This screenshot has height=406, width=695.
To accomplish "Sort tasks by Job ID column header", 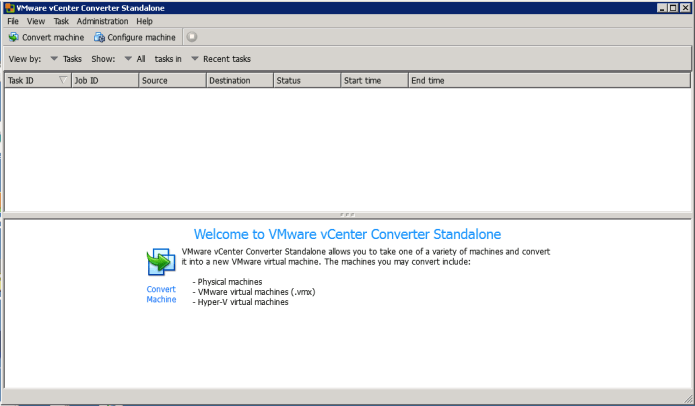I will 104,80.
